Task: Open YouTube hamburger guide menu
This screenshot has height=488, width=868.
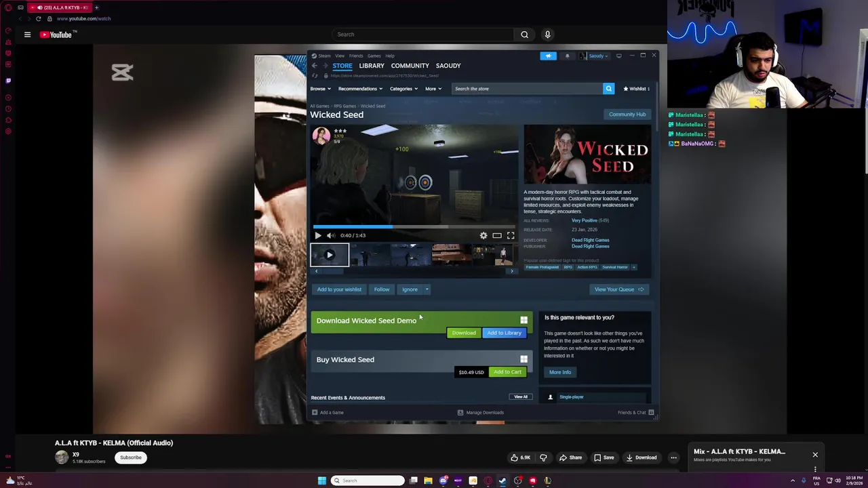Action: 27,35
